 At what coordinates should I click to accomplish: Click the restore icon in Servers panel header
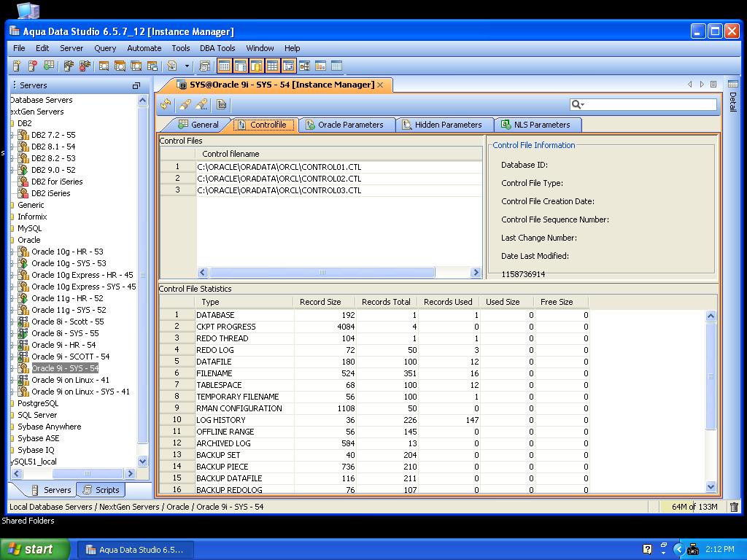[x=136, y=86]
